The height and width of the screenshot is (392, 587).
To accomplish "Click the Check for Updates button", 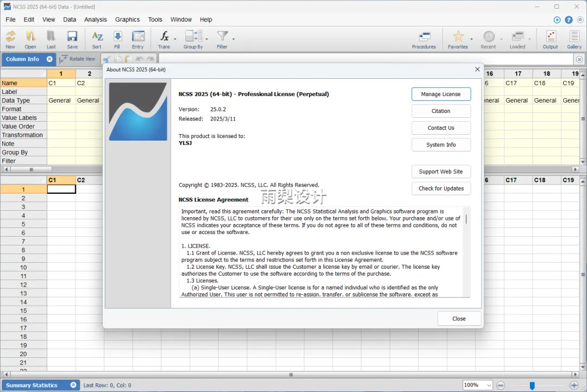I will tap(441, 188).
